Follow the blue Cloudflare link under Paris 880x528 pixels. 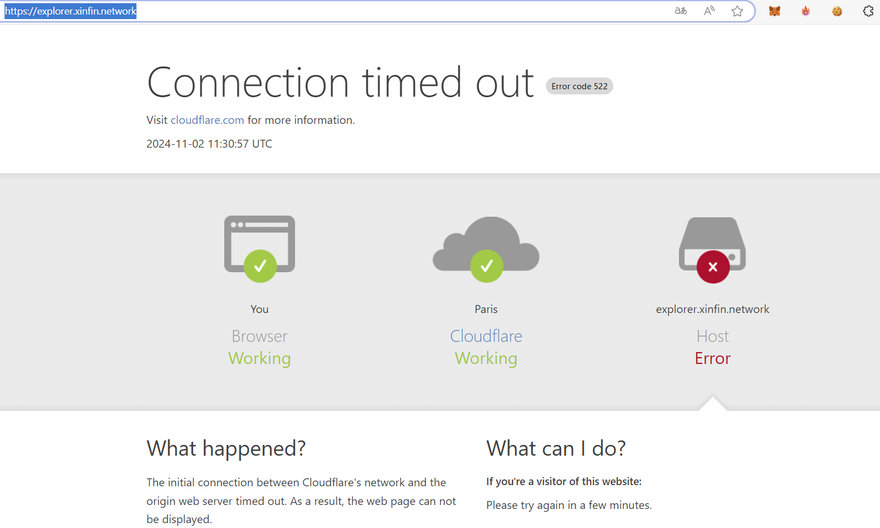486,336
